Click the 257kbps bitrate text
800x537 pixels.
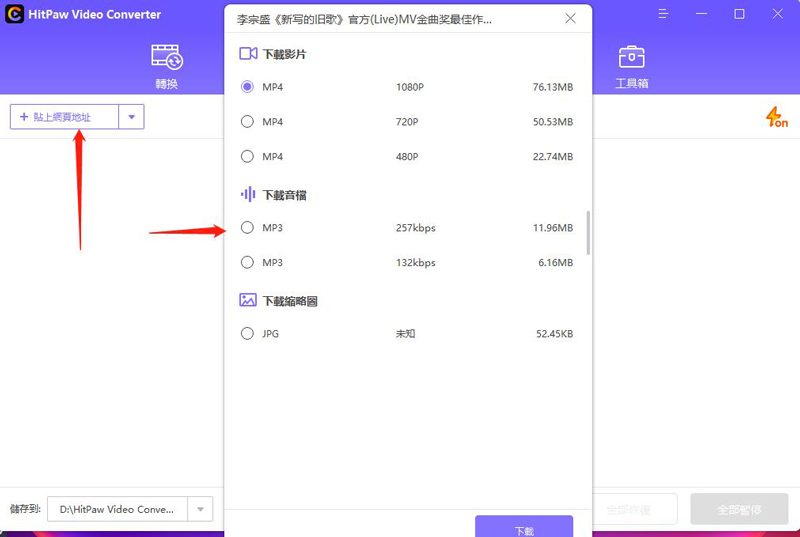tap(415, 228)
